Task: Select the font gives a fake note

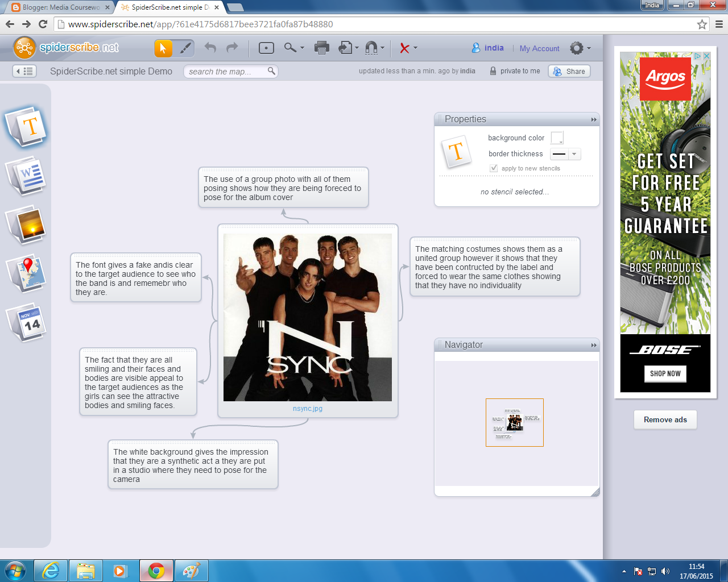Action: pyautogui.click(x=136, y=278)
